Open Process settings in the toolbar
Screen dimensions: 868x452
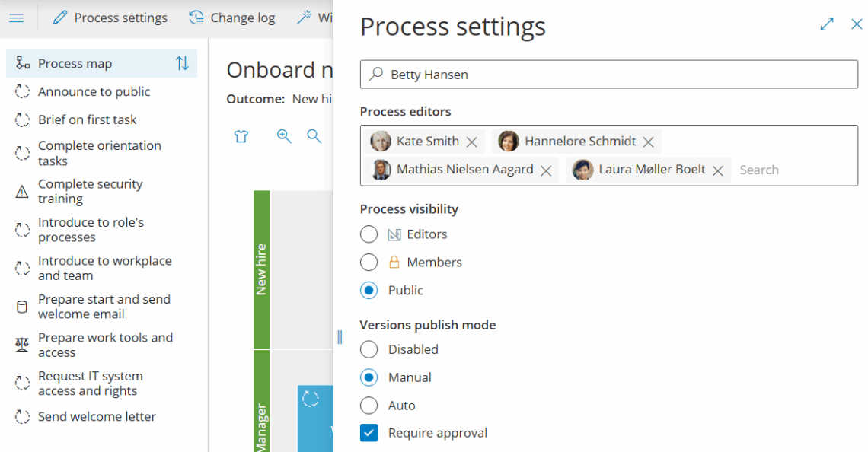pyautogui.click(x=110, y=18)
